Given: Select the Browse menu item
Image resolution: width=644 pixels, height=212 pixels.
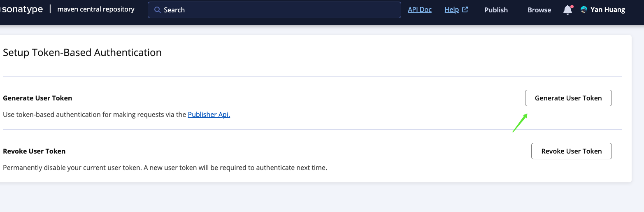Looking at the screenshot, I should point(539,10).
